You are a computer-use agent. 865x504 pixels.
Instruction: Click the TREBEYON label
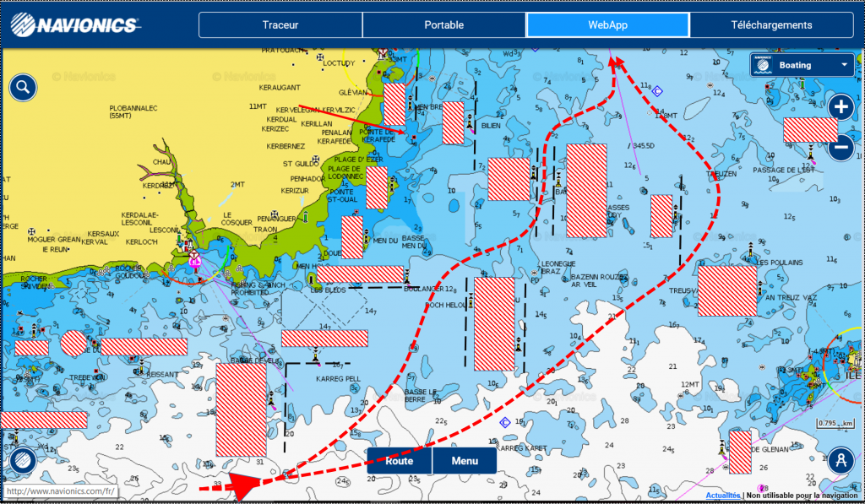(x=87, y=377)
